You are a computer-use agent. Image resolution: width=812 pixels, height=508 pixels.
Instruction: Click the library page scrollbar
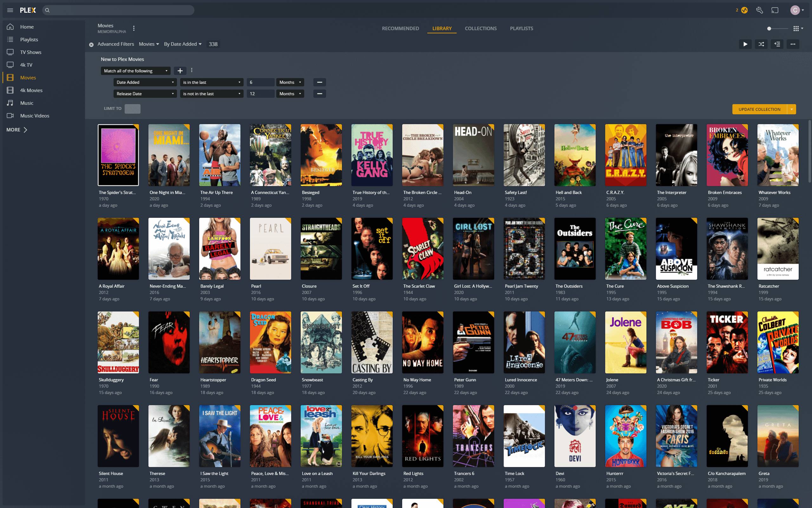tap(809, 151)
